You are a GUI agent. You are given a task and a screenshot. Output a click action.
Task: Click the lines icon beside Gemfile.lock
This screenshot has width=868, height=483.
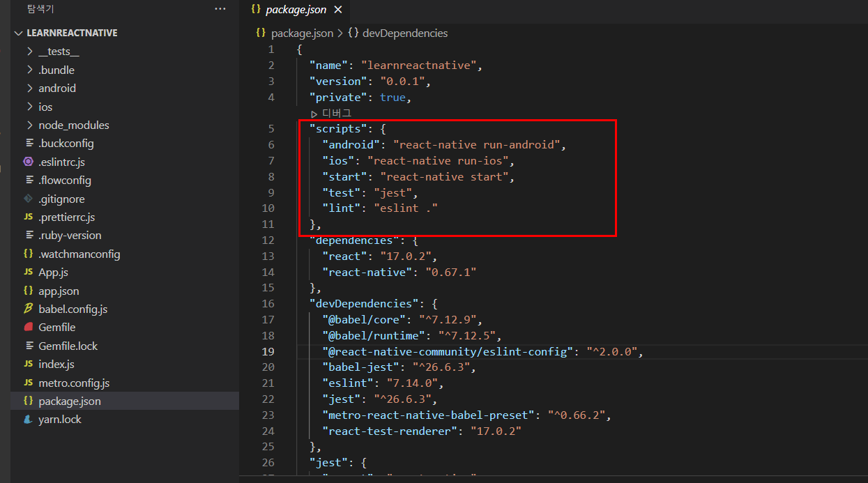pyautogui.click(x=29, y=346)
